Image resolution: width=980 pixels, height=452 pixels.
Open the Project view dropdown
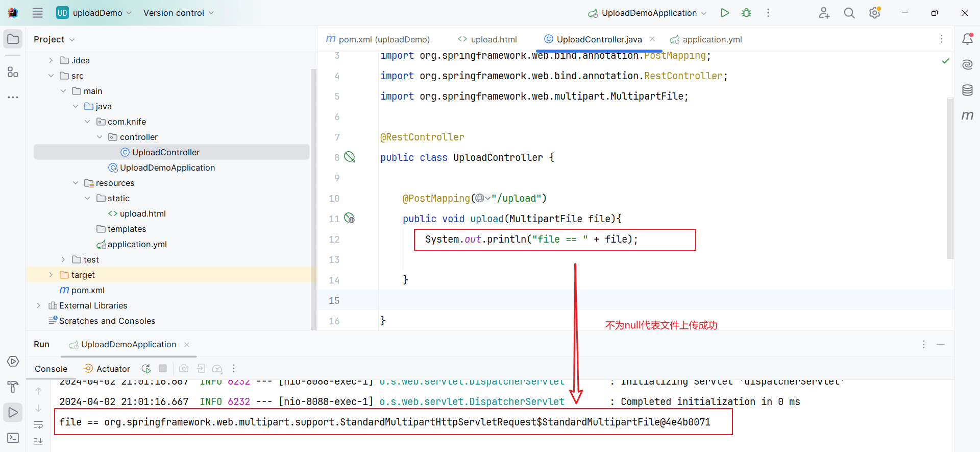coord(54,39)
